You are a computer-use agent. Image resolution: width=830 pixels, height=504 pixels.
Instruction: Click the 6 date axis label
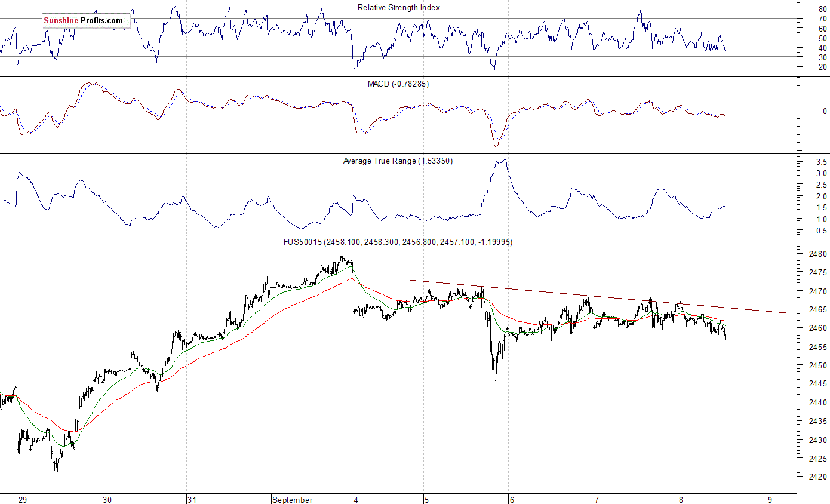click(x=511, y=499)
